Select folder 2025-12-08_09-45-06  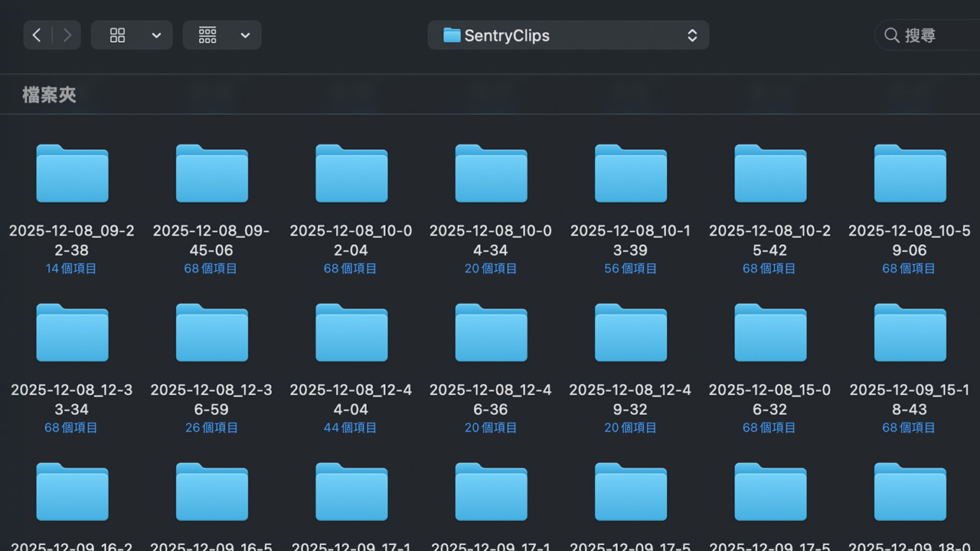211,174
